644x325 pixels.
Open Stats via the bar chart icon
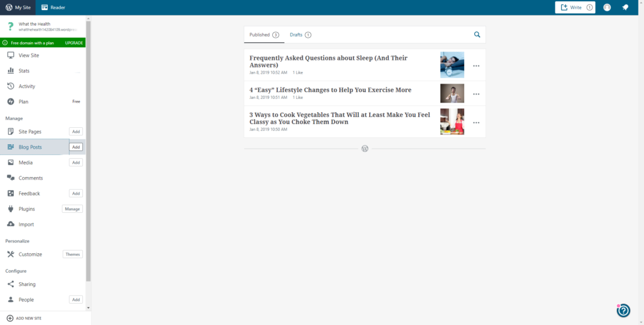click(x=11, y=71)
